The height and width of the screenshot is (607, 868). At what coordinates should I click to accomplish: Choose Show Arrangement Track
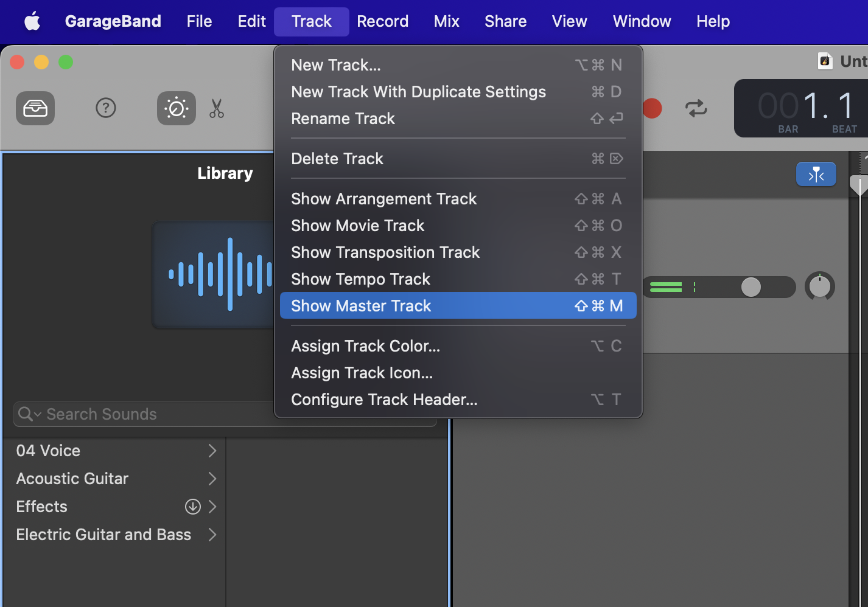[458, 199]
